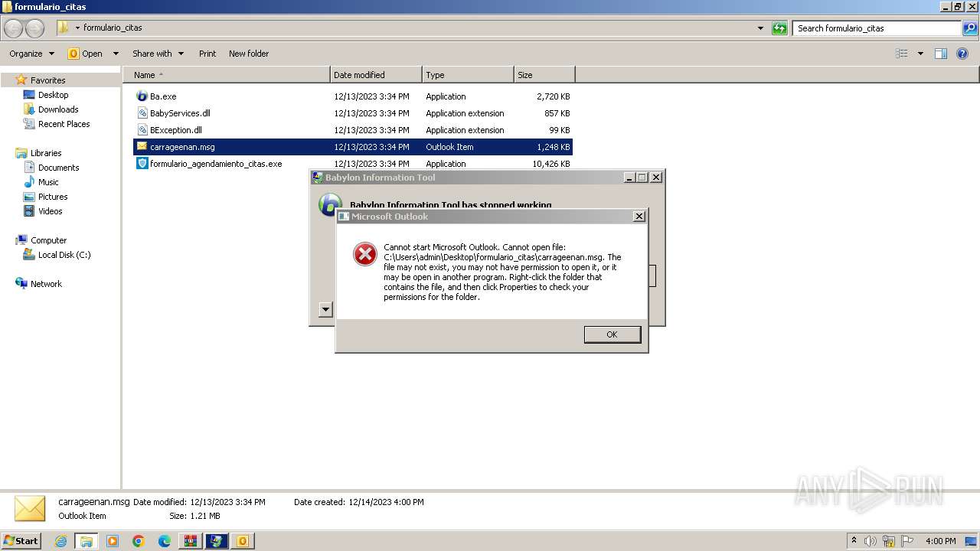Refresh the folder view
Image resolution: width=980 pixels, height=551 pixels.
point(779,28)
